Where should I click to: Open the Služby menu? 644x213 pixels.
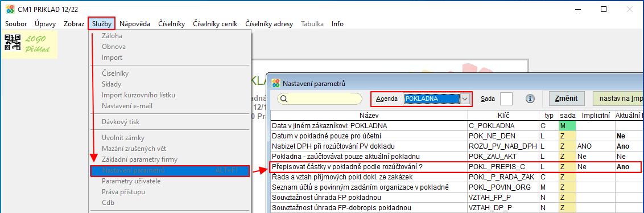coord(101,24)
